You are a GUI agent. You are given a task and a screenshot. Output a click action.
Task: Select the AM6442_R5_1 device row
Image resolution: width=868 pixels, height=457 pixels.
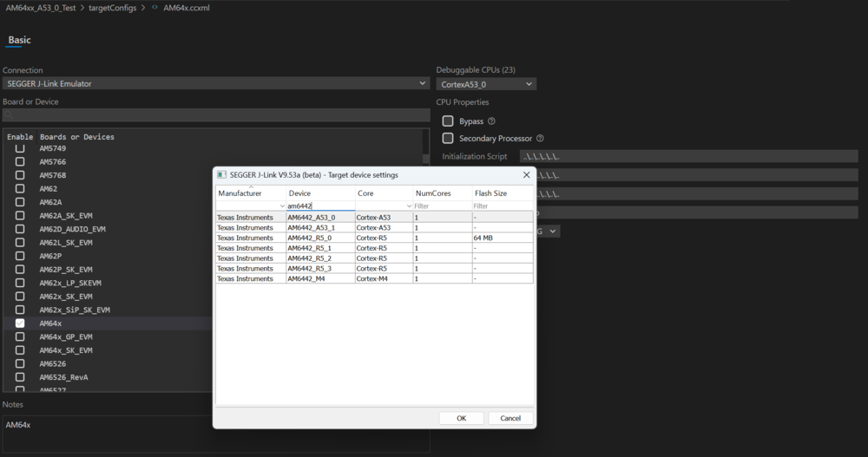click(x=374, y=248)
